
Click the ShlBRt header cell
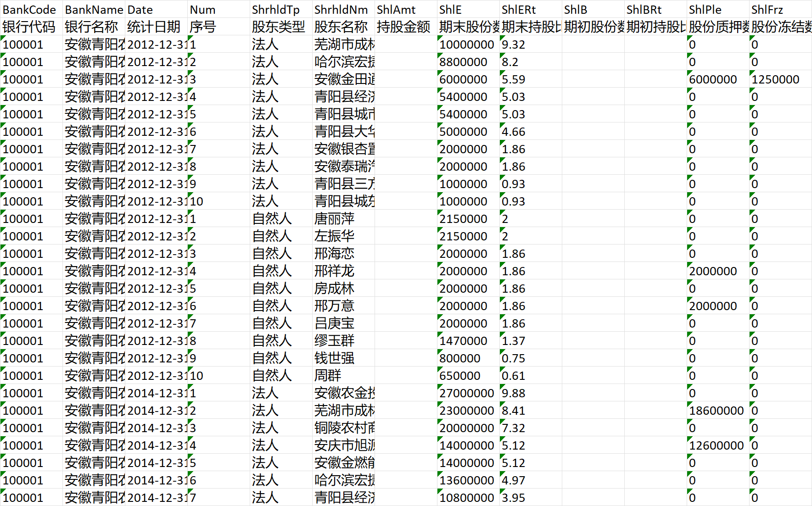(655, 9)
